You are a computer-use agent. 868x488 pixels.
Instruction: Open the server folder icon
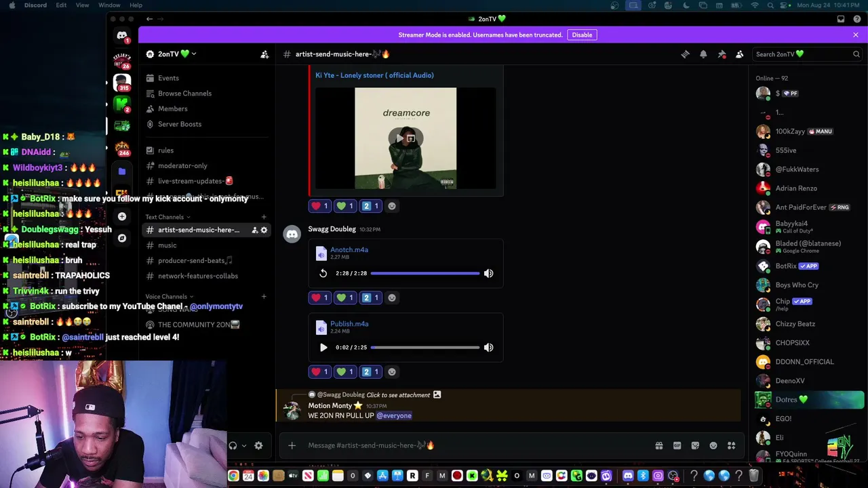pyautogui.click(x=122, y=171)
